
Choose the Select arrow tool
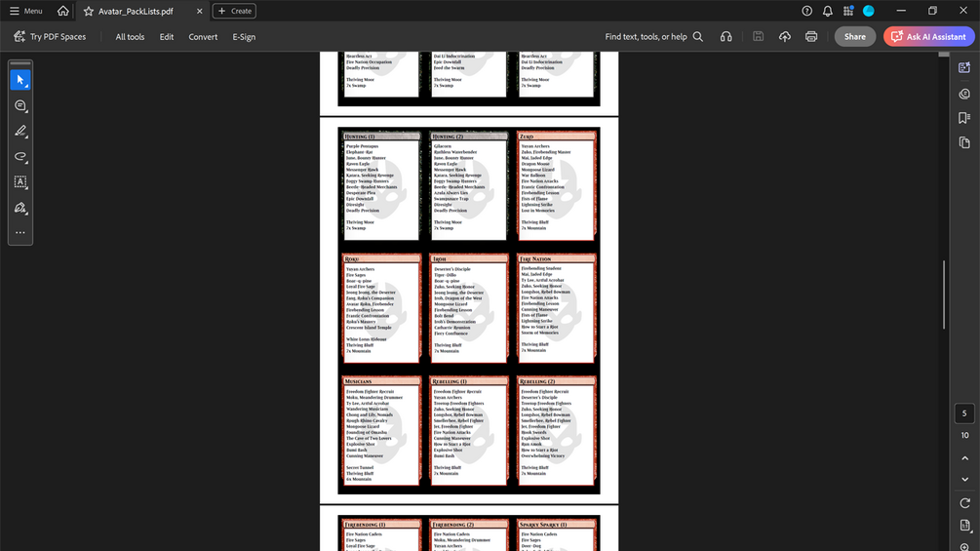click(x=20, y=80)
